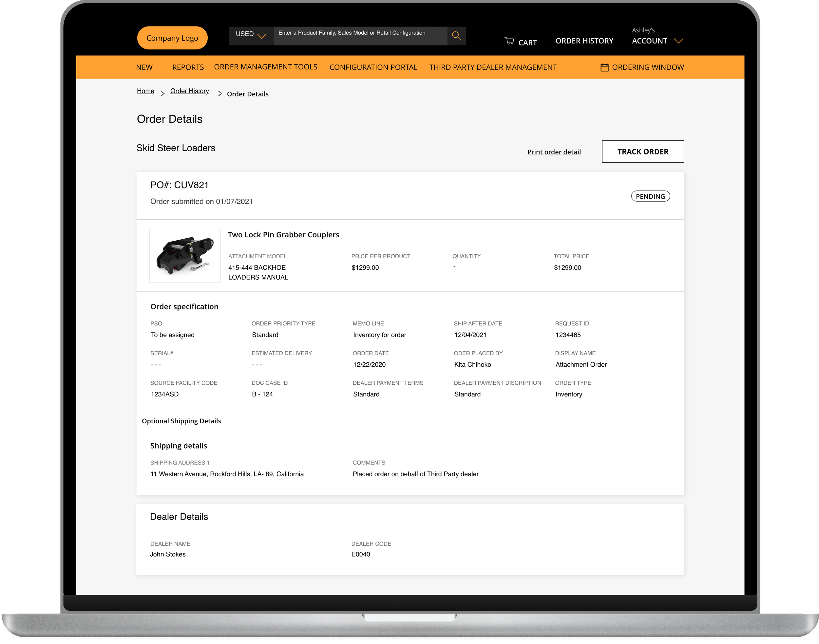Click the TRACK ORDER button
The height and width of the screenshot is (644, 819).
click(x=642, y=152)
